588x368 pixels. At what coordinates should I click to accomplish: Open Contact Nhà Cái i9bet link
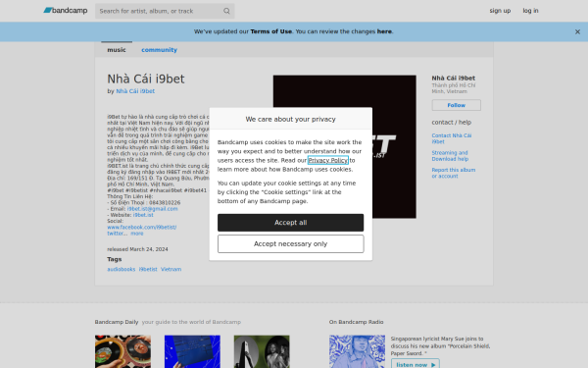pos(452,138)
